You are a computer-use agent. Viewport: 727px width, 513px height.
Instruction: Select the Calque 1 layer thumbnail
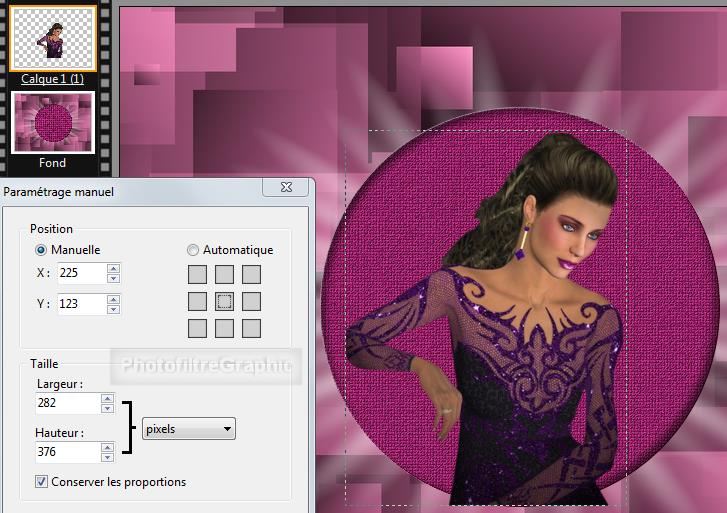pos(53,37)
